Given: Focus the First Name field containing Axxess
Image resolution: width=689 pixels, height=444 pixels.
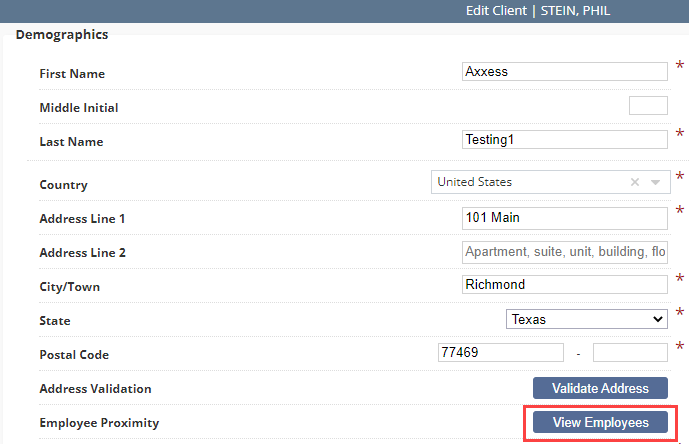Looking at the screenshot, I should pos(565,71).
